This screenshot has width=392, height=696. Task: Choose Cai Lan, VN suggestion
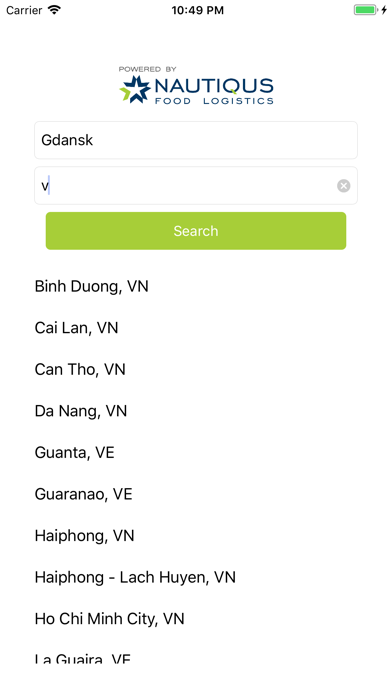pyautogui.click(x=196, y=328)
